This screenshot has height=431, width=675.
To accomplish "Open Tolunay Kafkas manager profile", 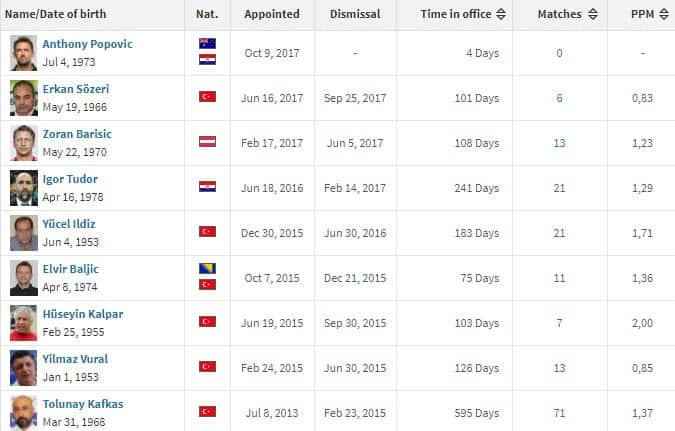I will click(x=83, y=404).
